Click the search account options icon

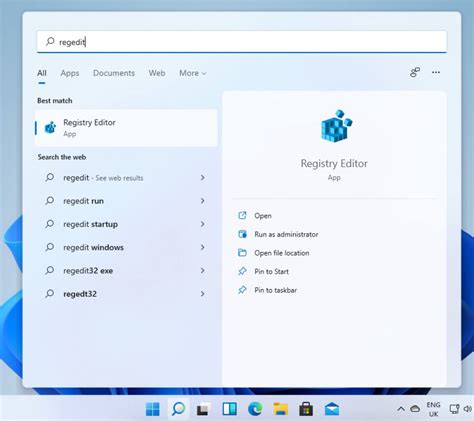coord(415,72)
